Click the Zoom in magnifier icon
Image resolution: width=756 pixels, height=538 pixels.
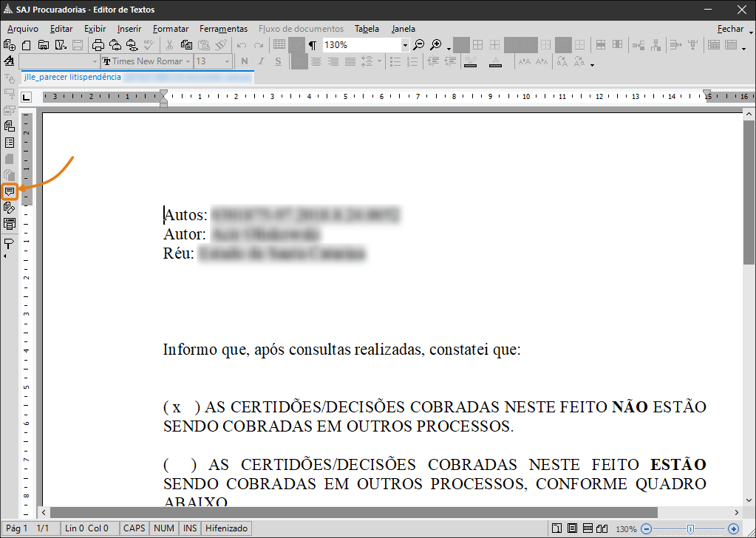[x=436, y=45]
